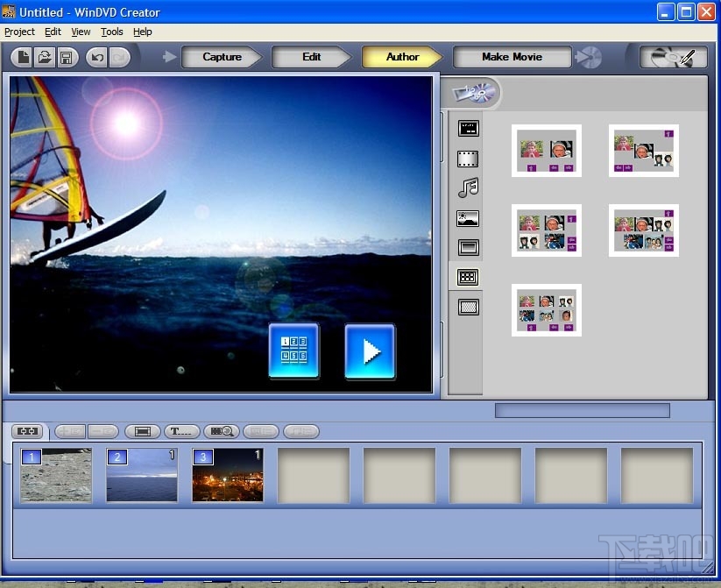Select the music note icon in sidebar

point(468,188)
